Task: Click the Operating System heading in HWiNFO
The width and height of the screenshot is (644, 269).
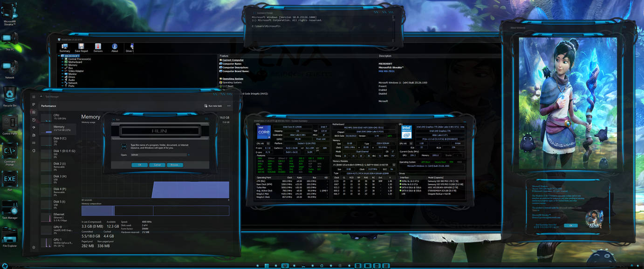Action: point(233,79)
